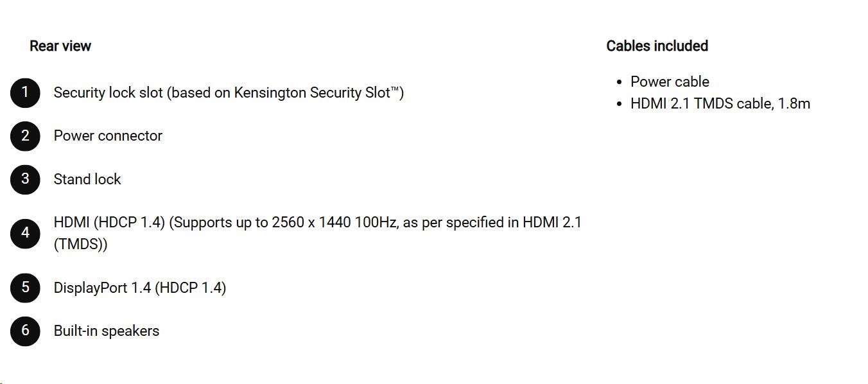Screen dimensions: 868x384
Task: Click the Cables included heading
Action: coord(657,46)
